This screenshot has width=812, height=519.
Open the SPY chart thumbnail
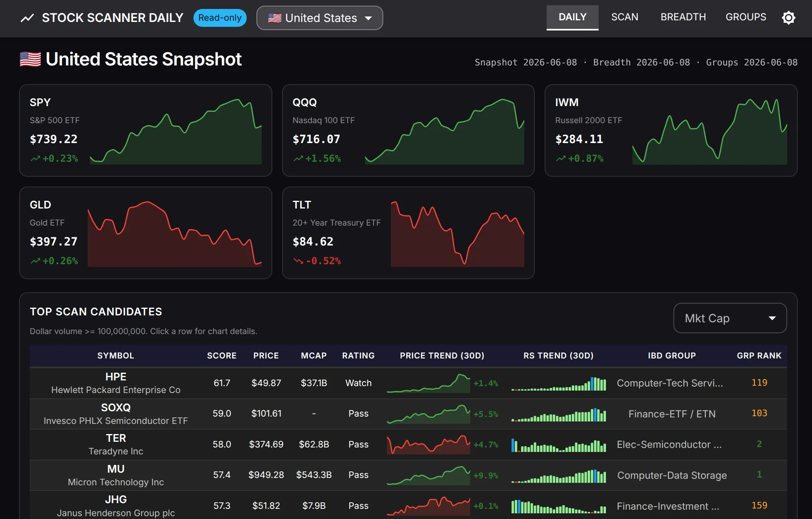[x=176, y=131]
